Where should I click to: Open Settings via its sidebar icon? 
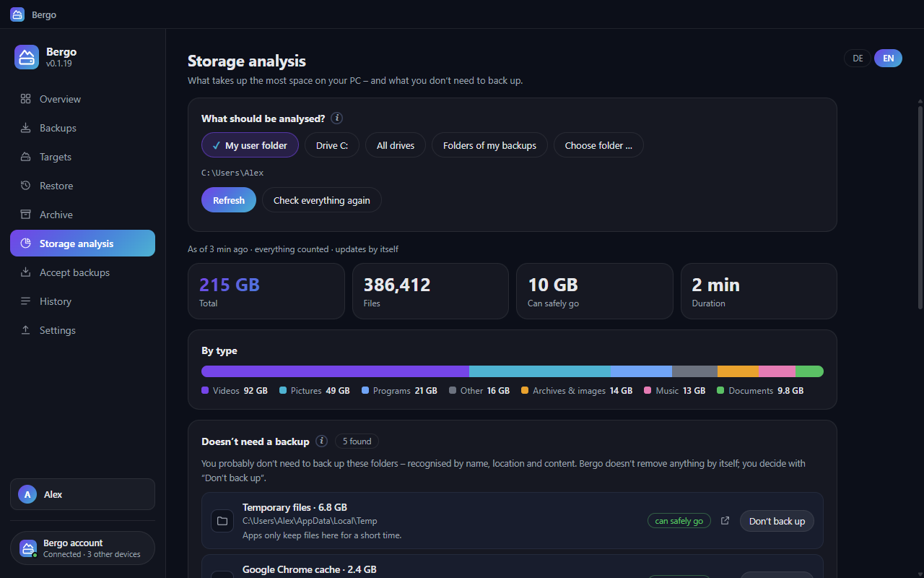26,330
